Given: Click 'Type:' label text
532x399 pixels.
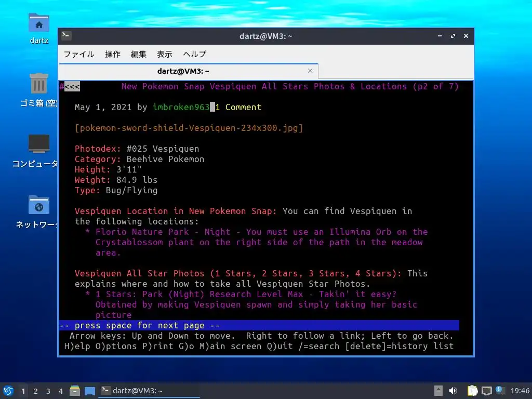Looking at the screenshot, I should tap(87, 190).
